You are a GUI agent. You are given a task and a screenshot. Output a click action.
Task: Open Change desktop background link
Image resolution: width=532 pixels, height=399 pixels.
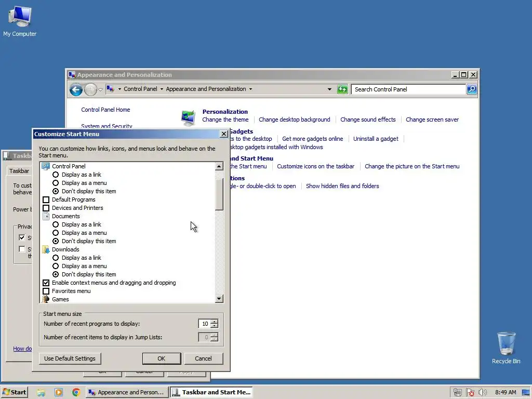pos(294,119)
